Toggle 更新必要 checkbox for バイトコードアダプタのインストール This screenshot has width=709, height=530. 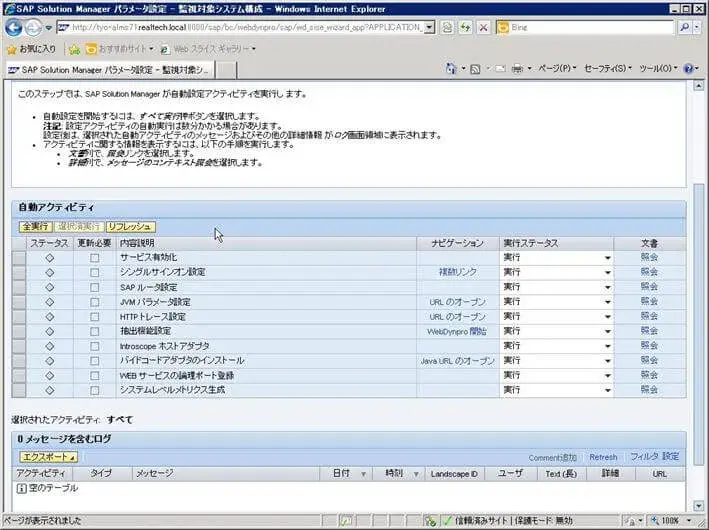pyautogui.click(x=95, y=361)
